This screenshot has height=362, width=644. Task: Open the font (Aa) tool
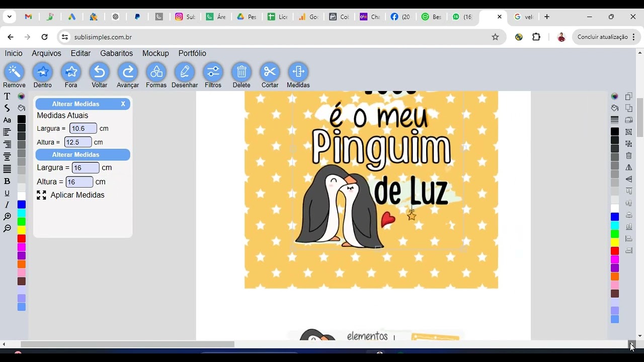[7, 120]
